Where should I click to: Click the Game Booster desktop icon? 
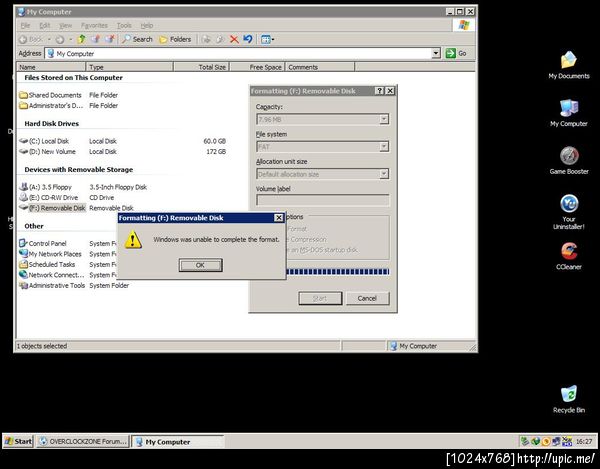pyautogui.click(x=569, y=161)
